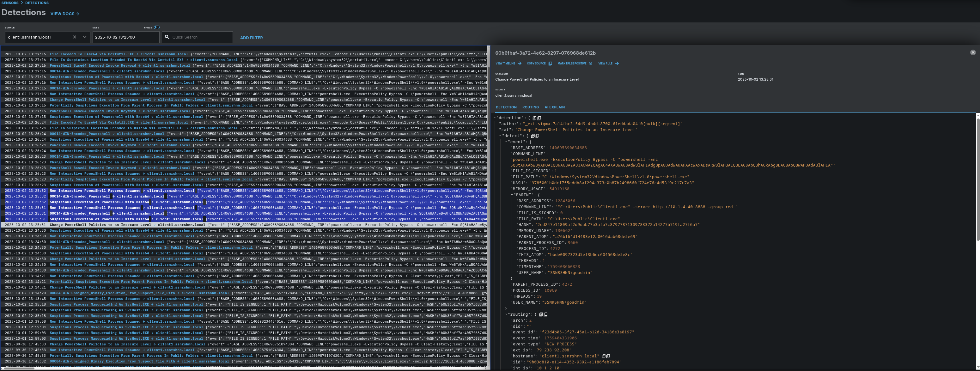Clear the client1.ssnrshnn.local source with X
This screenshot has width=980, height=371.
click(x=75, y=37)
